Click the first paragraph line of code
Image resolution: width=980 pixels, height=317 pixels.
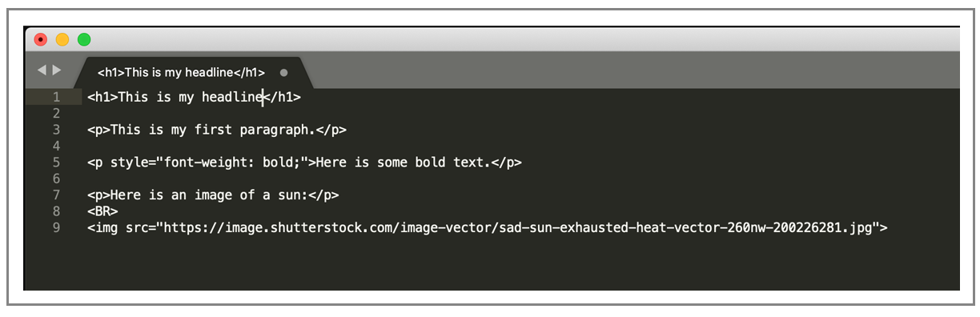pos(217,130)
